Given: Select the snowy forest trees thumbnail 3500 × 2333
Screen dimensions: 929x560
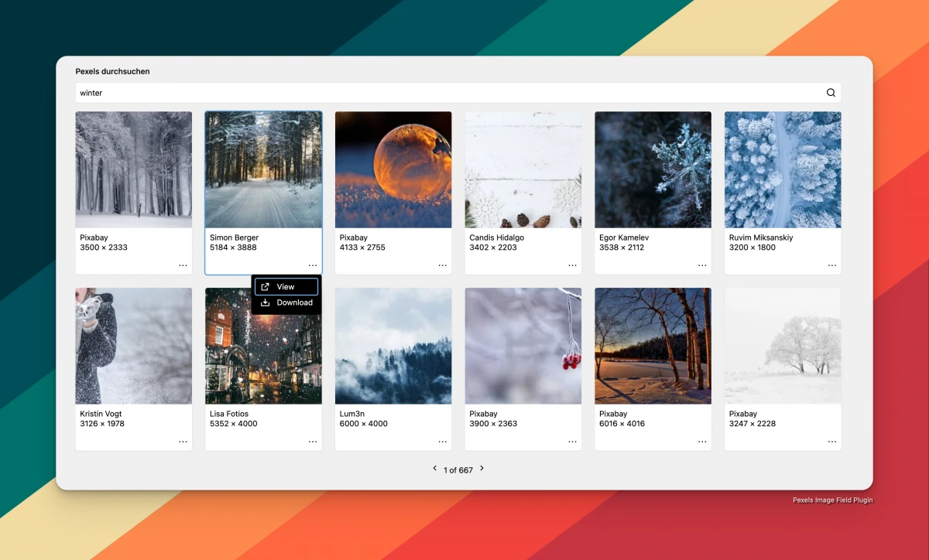Looking at the screenshot, I should point(134,169).
